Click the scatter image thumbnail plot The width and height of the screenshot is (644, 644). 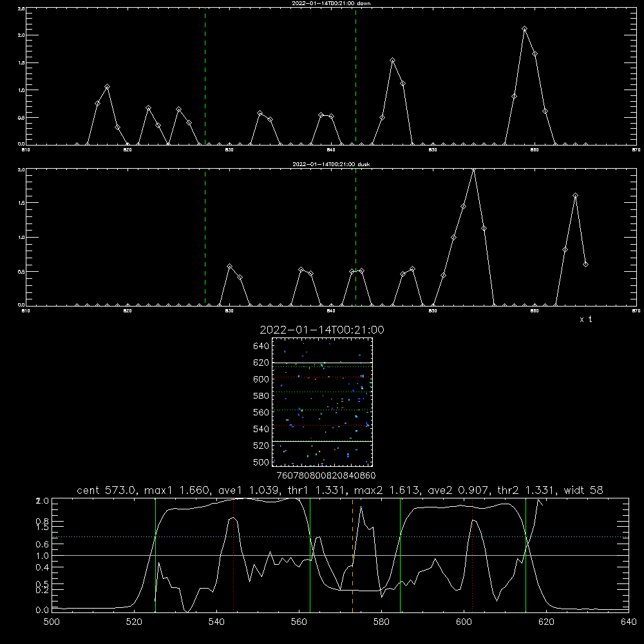coord(322,402)
